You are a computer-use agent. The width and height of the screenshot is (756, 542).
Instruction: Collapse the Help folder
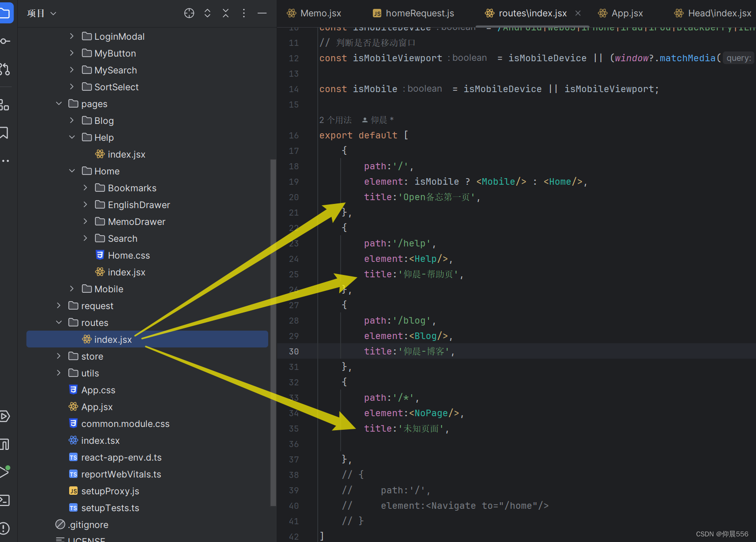pos(72,137)
